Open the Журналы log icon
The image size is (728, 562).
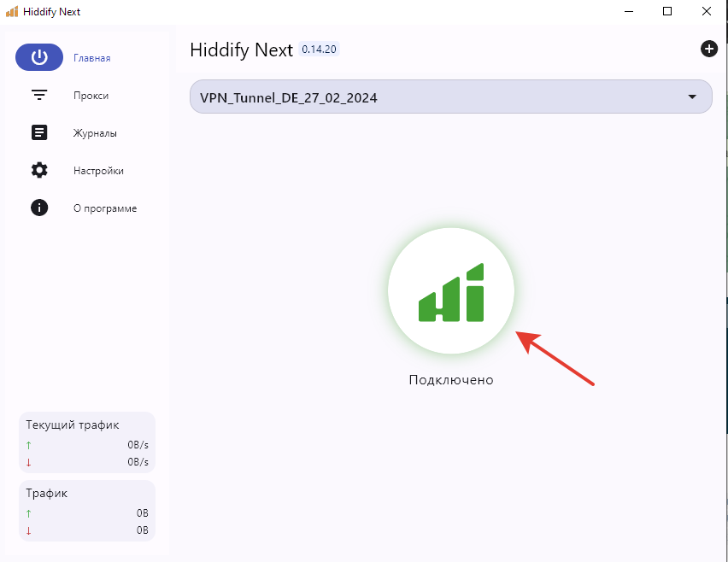click(39, 132)
